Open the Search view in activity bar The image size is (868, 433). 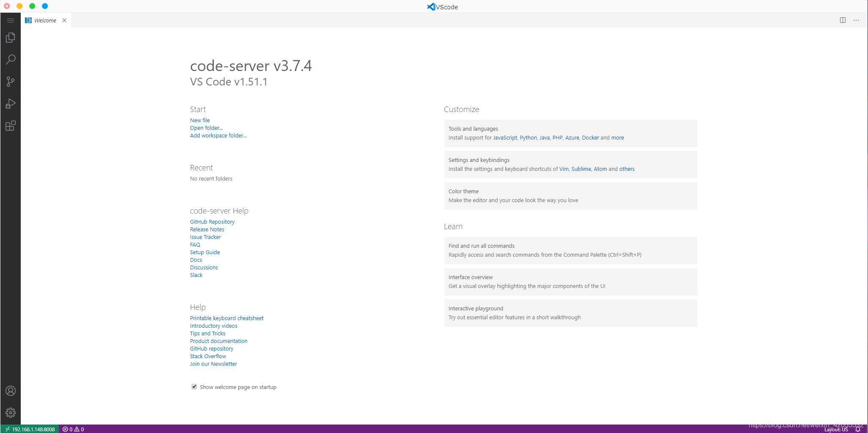[x=11, y=60]
